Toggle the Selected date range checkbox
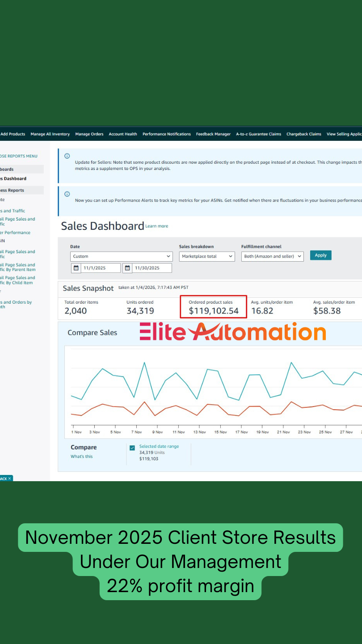This screenshot has height=644, width=362. 132,448
